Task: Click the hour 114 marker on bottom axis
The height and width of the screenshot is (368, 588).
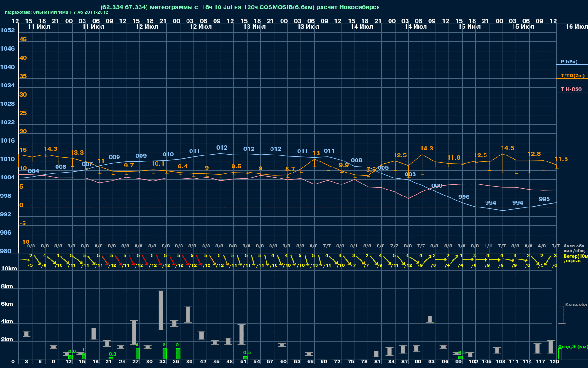Action: [x=527, y=362]
